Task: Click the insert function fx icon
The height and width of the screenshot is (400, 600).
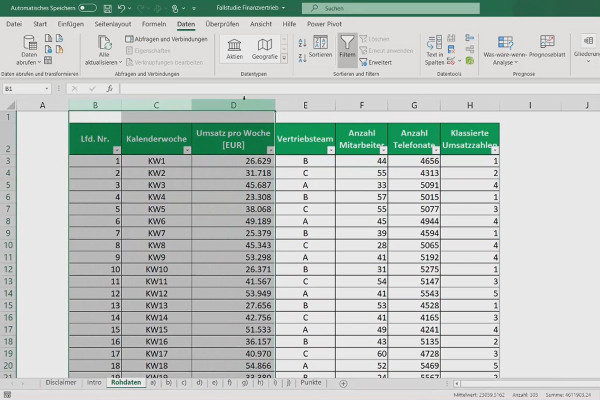Action: pos(109,89)
